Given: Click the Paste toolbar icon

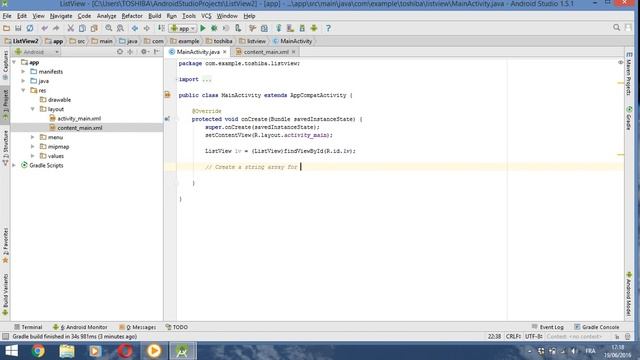Looking at the screenshot, I should tap(94, 28).
